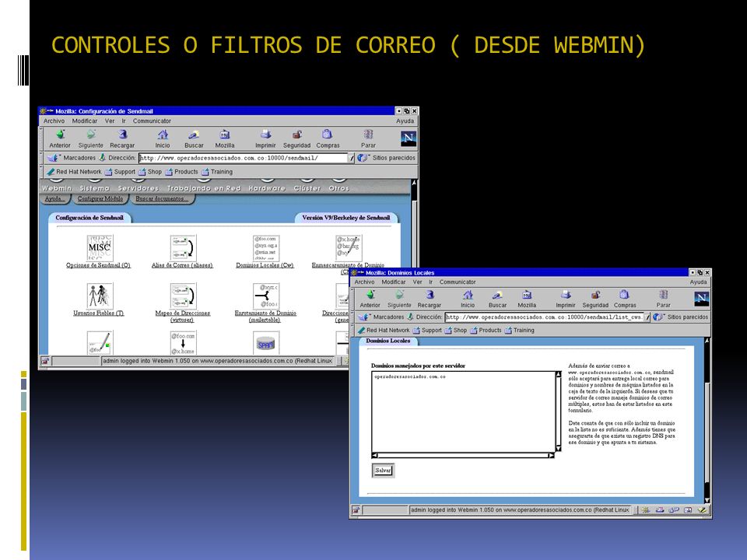Click the domains textarea containing operadoresasociados.com.co

click(464, 412)
